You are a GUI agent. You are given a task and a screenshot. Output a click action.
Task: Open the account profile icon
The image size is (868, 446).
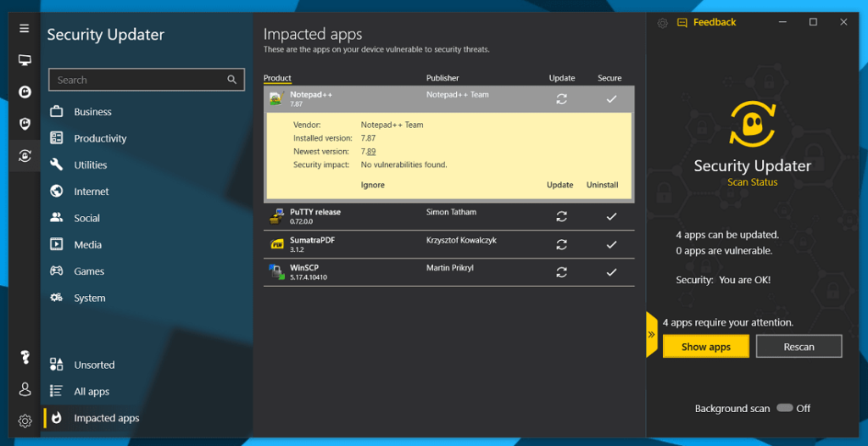point(25,389)
